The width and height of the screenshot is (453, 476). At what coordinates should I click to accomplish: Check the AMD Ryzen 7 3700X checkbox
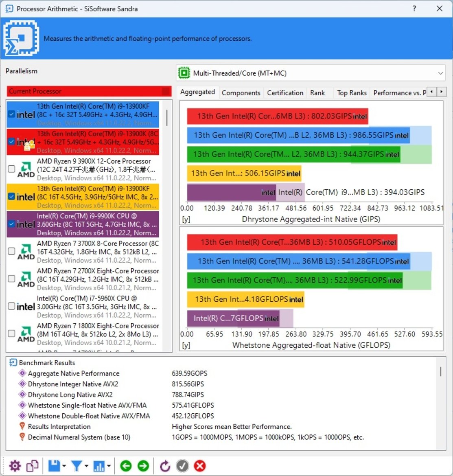click(x=11, y=251)
